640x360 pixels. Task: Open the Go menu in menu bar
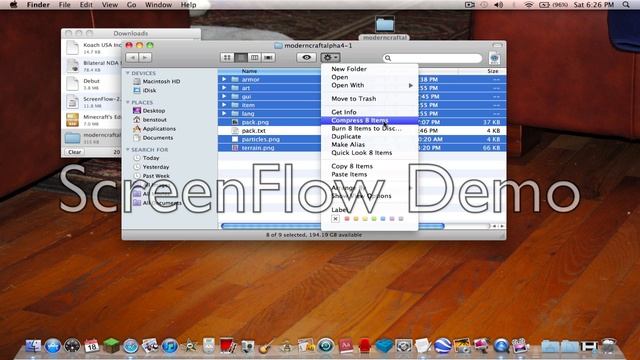[x=131, y=5]
